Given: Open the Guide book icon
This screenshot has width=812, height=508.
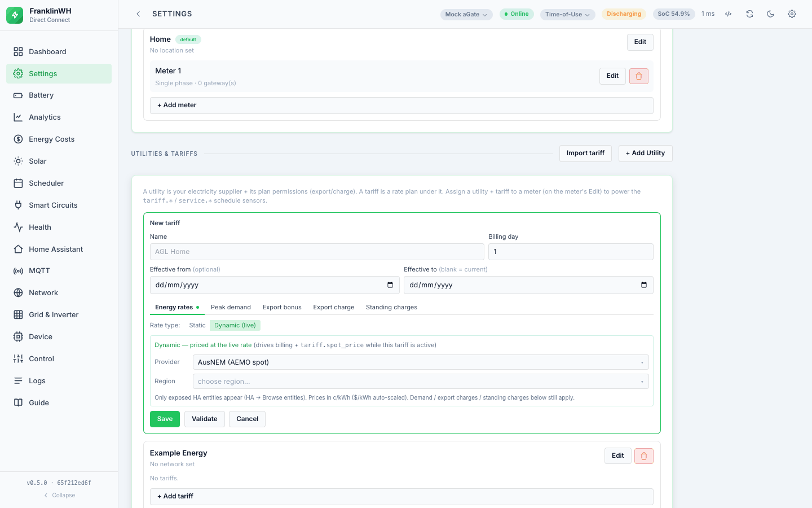Looking at the screenshot, I should pos(18,403).
